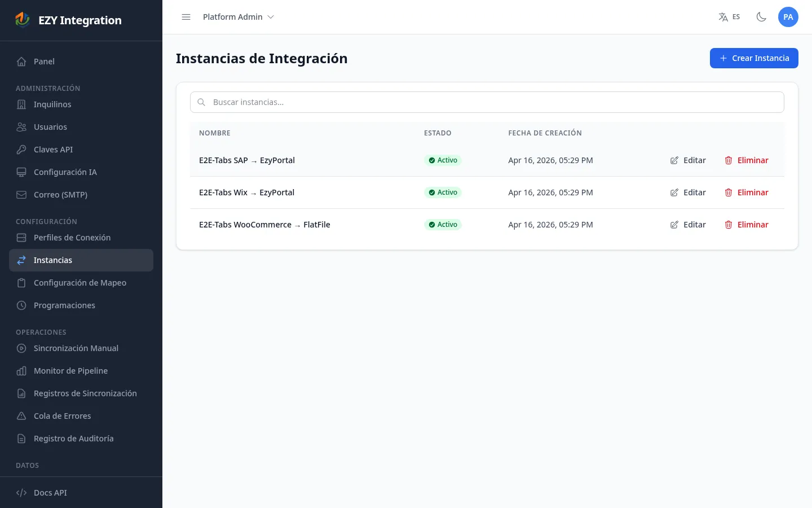The height and width of the screenshot is (508, 812).
Task: Delete the E2E-Tabs WooCommerce → FlatFile instance
Action: [x=747, y=225]
